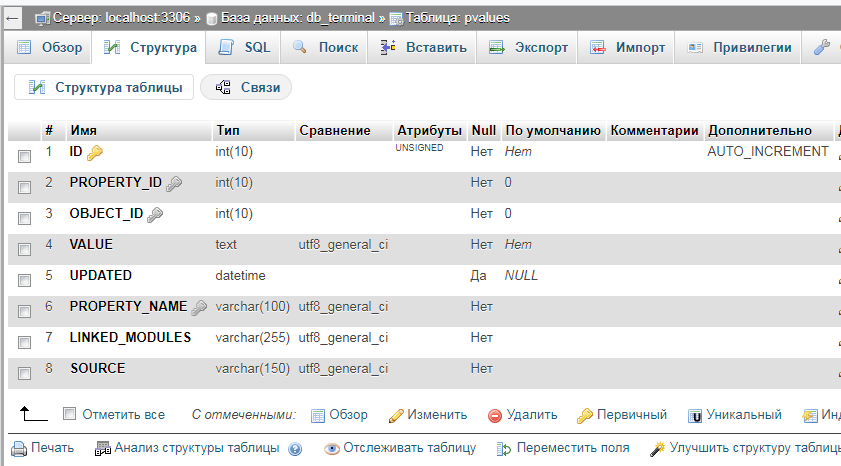Image resolution: width=841 pixels, height=466 pixels.
Task: Switch to the Export tab
Action: 528,47
